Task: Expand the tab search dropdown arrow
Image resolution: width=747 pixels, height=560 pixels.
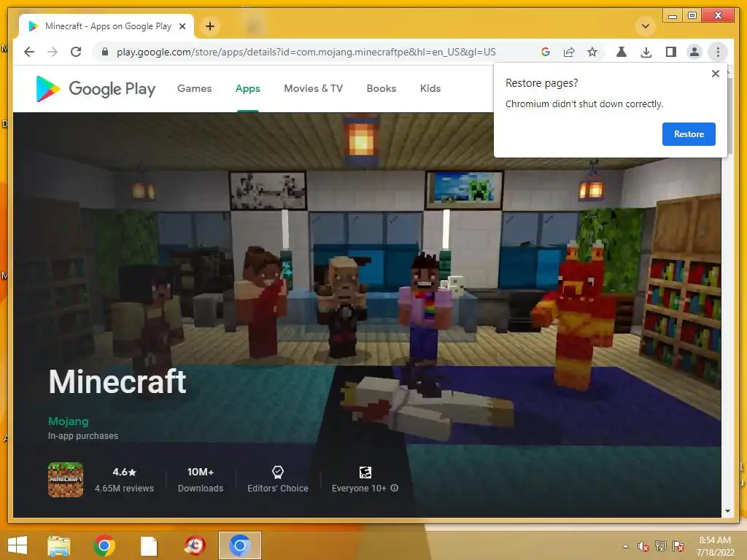Action: (646, 26)
